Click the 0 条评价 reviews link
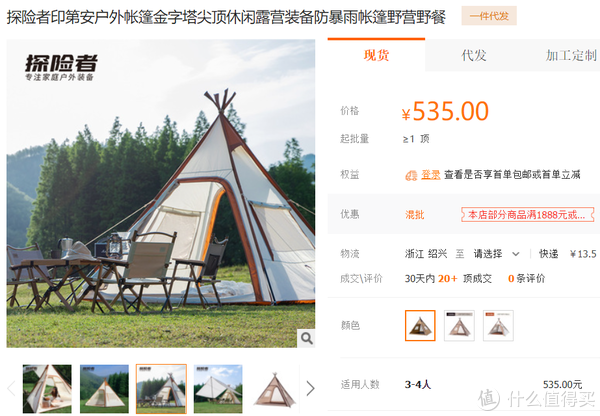The image size is (600, 416). 526,279
